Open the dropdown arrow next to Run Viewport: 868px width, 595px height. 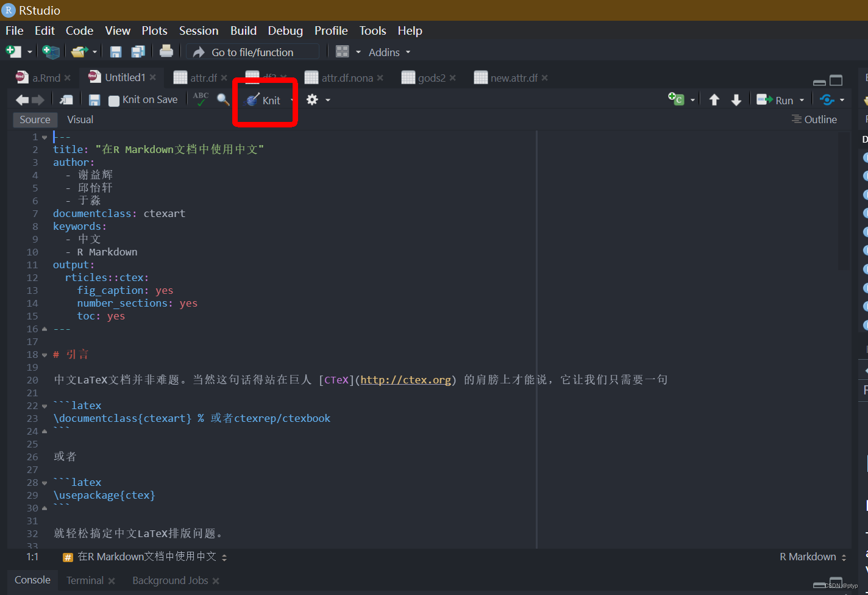[x=802, y=101]
